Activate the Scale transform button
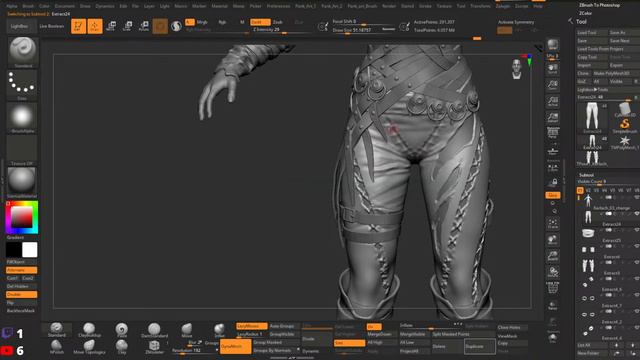640x360 pixels. click(127, 26)
